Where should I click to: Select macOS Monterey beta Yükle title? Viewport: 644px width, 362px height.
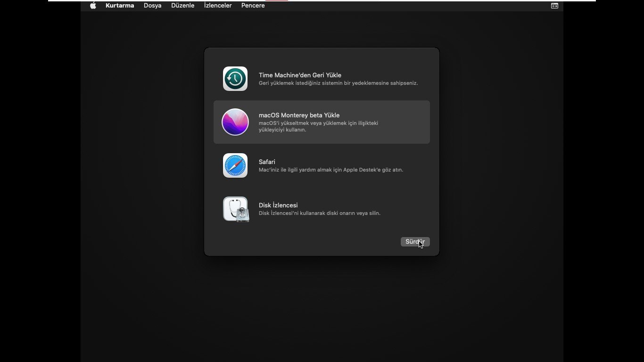click(x=299, y=115)
